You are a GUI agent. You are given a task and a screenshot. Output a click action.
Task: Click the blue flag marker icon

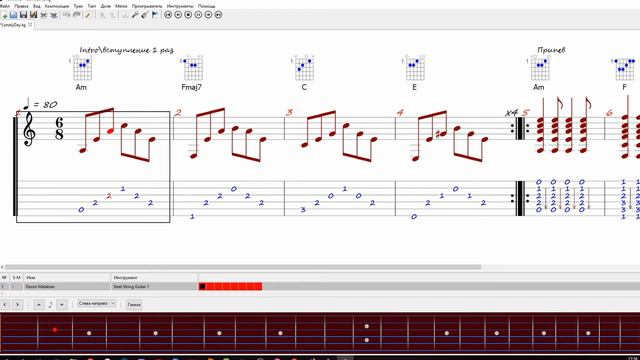click(155, 15)
